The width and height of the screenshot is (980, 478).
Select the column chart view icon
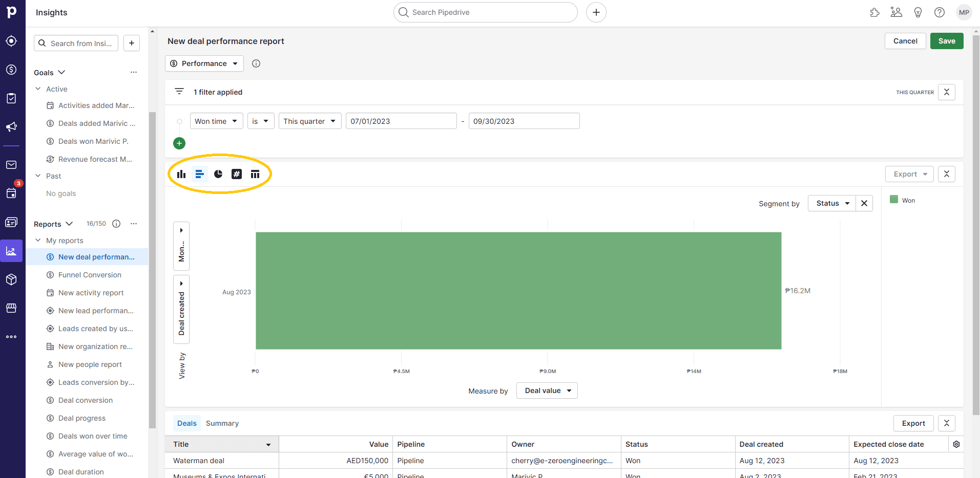[x=181, y=174]
